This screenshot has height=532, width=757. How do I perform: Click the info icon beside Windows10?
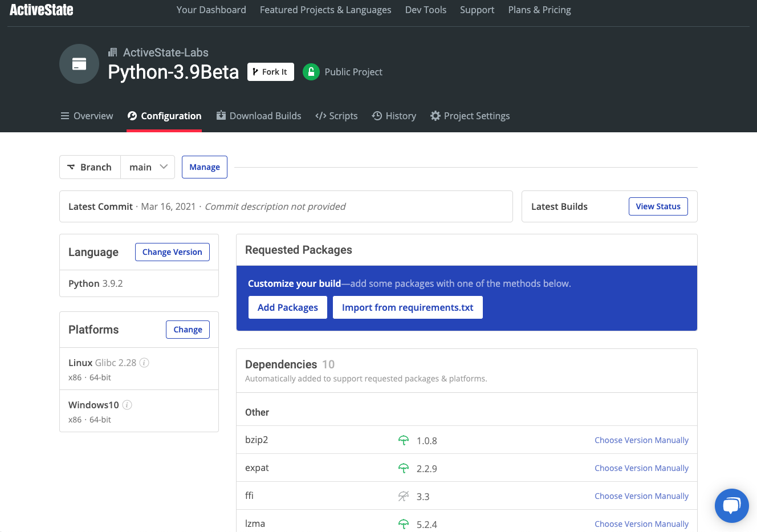pos(127,404)
